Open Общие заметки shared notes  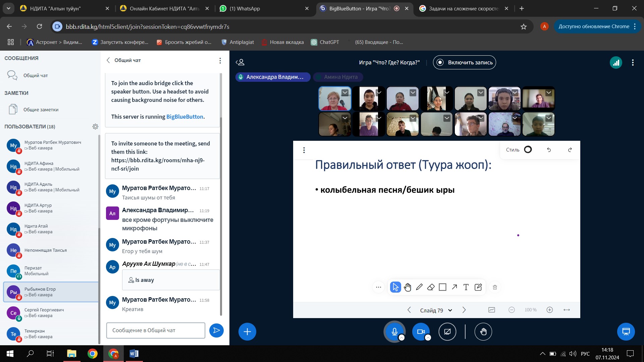(x=41, y=110)
